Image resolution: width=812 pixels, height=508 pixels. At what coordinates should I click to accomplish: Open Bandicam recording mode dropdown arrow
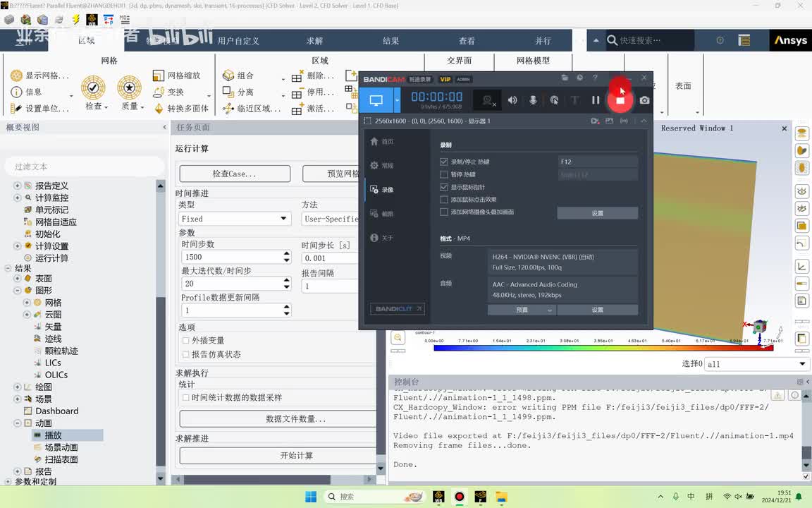point(398,100)
